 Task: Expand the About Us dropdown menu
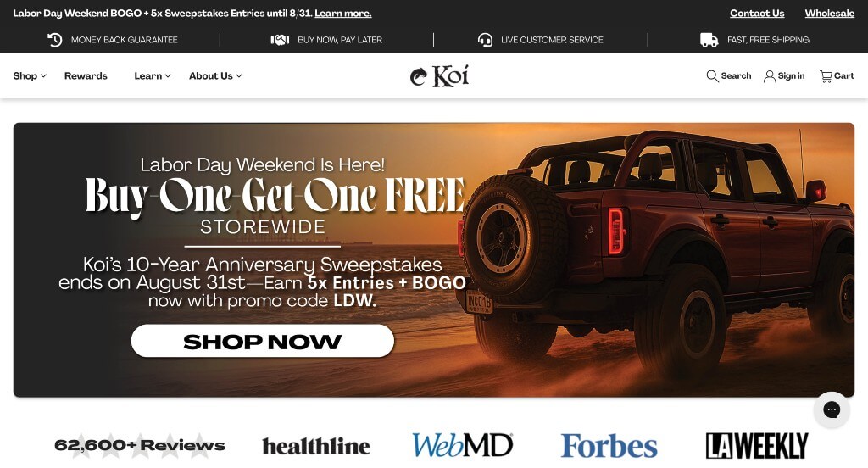[x=215, y=75]
